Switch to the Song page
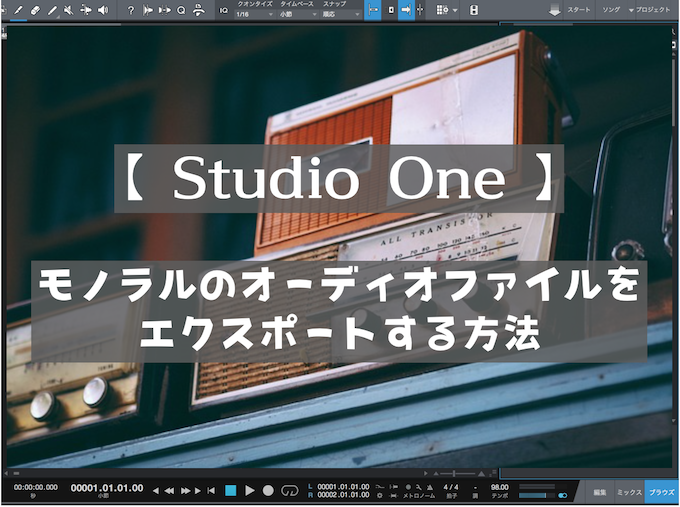 coord(611,10)
